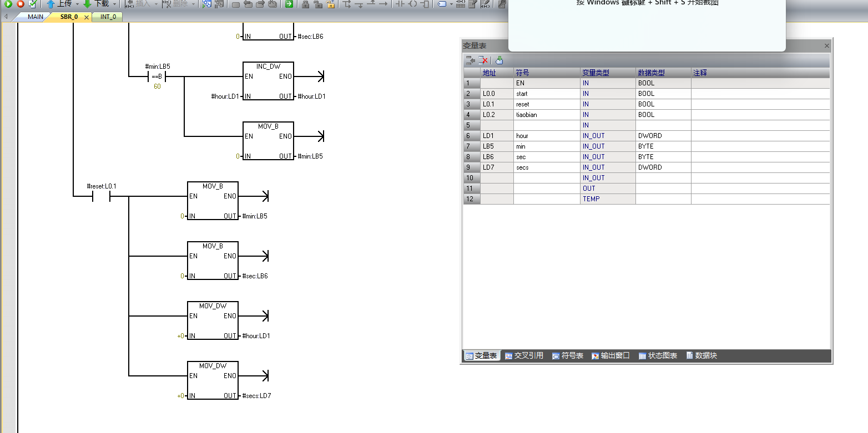
Task: Click the #reset:L0.1 contact in ladder
Action: pos(101,196)
